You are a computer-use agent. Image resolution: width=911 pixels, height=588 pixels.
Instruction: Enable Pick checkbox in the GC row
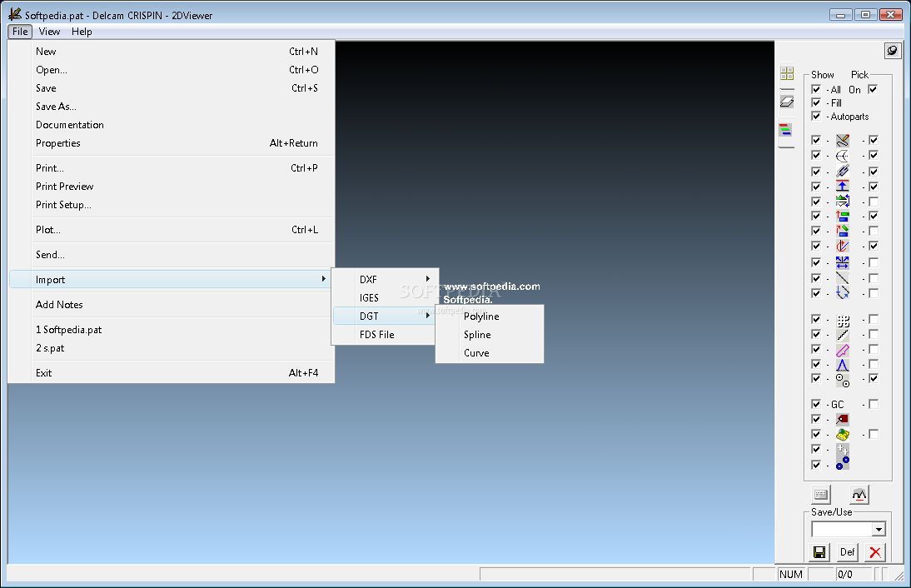point(874,404)
